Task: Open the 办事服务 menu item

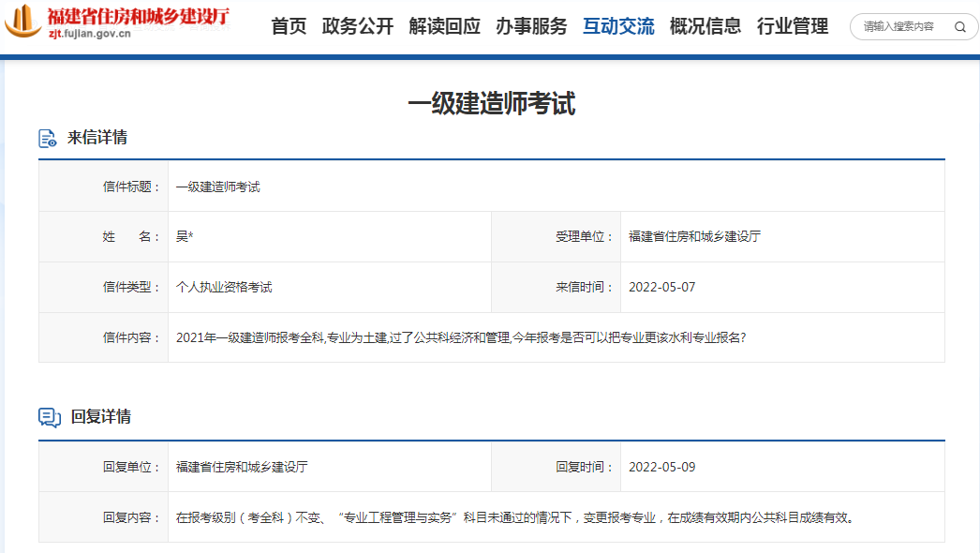Action: pyautogui.click(x=530, y=27)
